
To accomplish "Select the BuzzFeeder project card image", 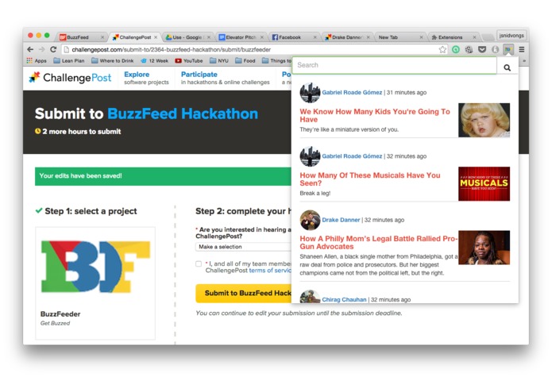I will [96, 267].
